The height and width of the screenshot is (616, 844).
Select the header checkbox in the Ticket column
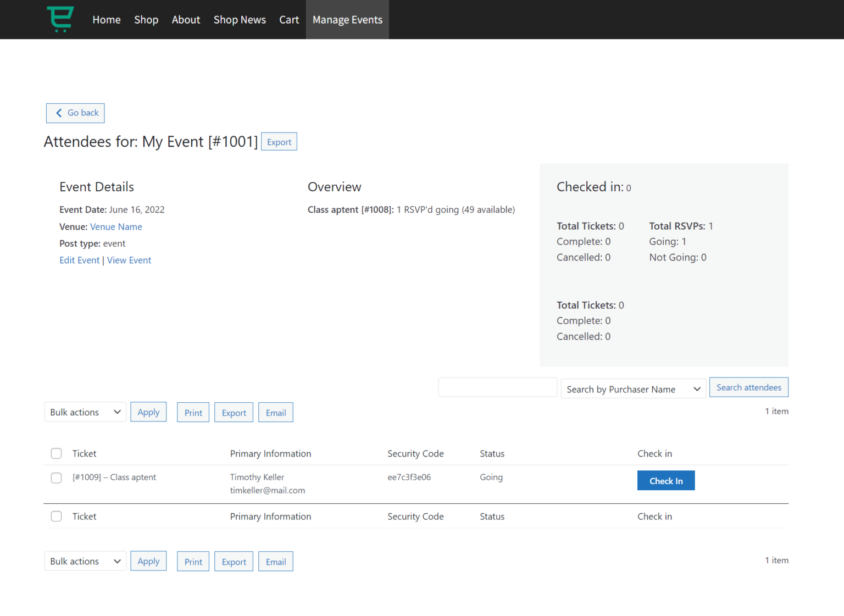[x=56, y=453]
